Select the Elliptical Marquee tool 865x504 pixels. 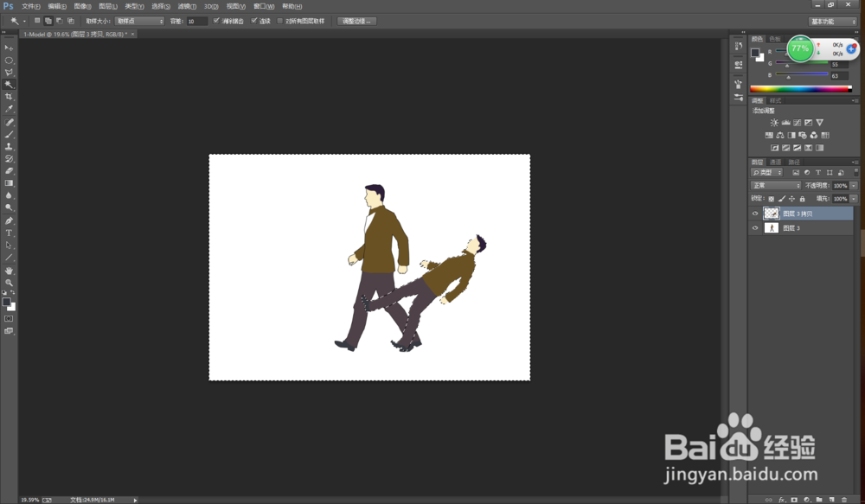point(9,61)
